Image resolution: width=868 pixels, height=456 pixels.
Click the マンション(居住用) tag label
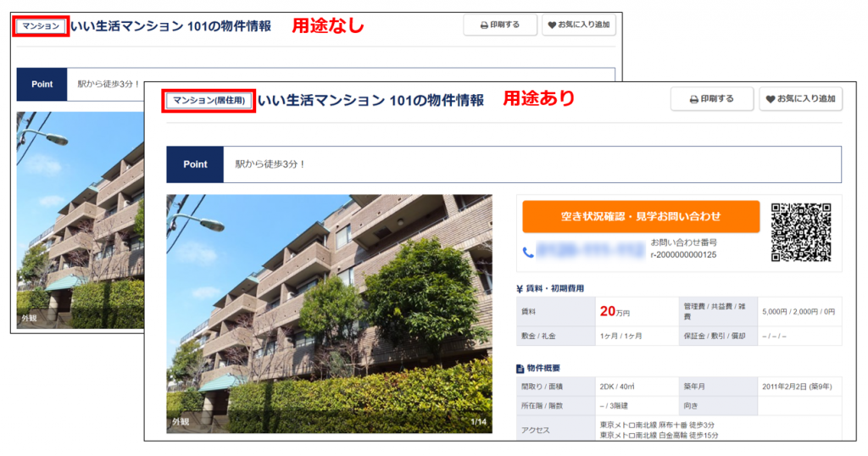coord(209,101)
